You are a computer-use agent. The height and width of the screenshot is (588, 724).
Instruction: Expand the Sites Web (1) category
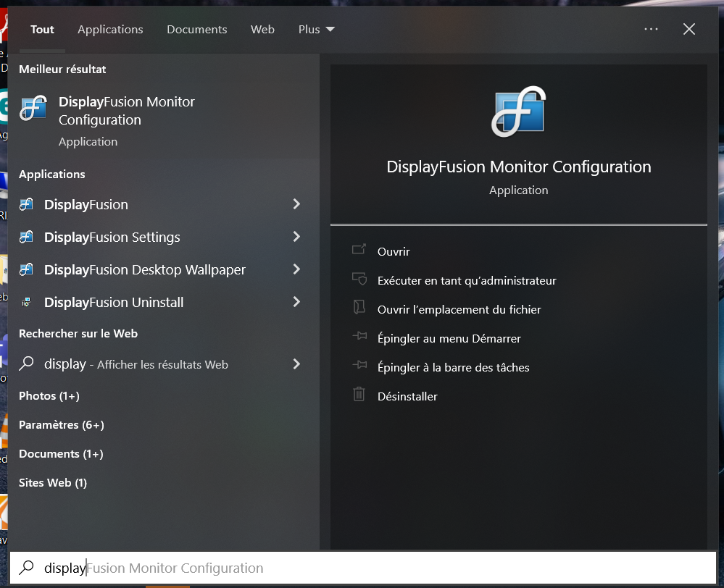pos(53,483)
